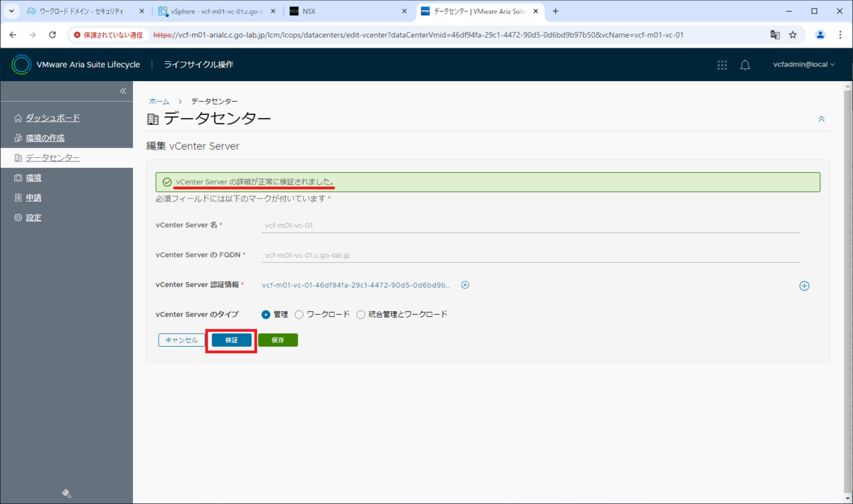Viewport: 853px width, 504px height.
Task: Open the vcfadmin@local user dropdown
Action: tap(804, 65)
